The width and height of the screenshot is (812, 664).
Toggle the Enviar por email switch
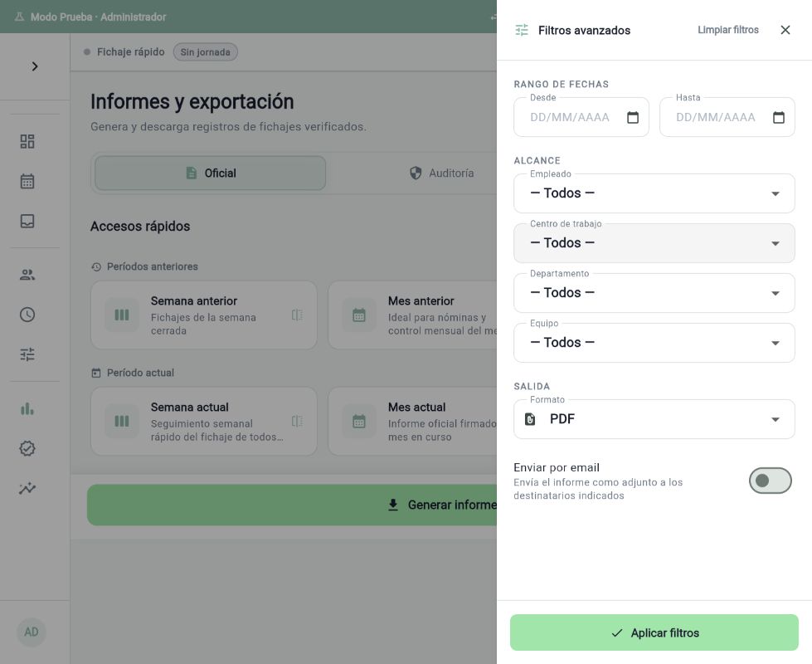pos(770,481)
